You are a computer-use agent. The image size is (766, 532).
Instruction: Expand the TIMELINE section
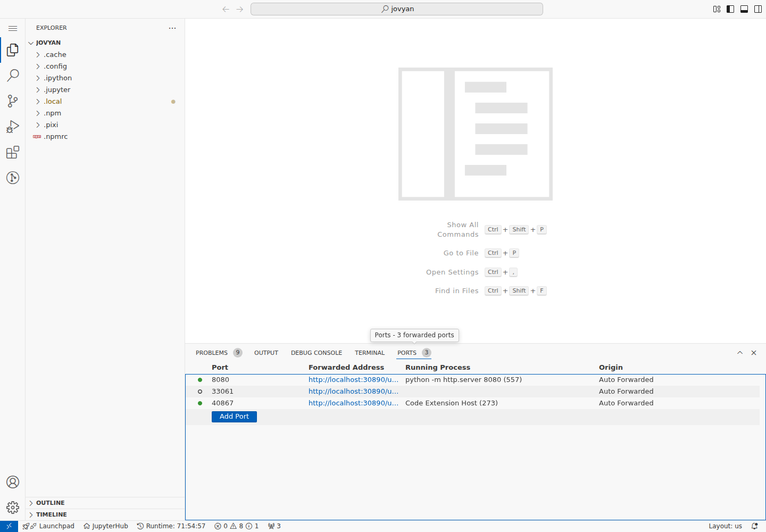105,514
